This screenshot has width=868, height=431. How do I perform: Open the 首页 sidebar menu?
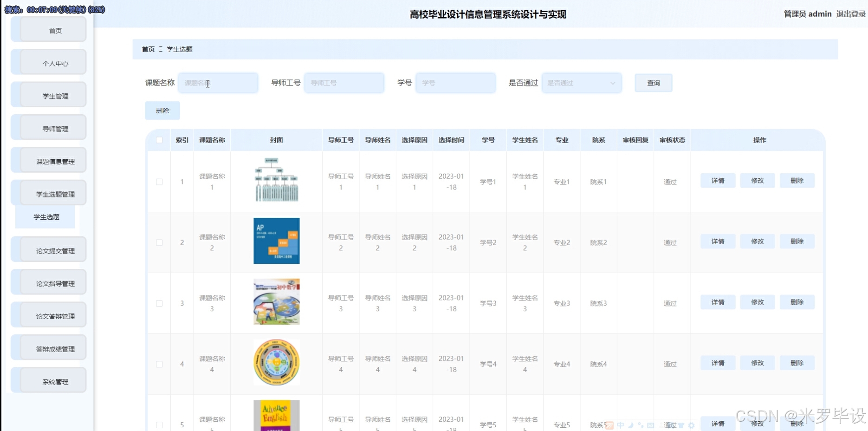[49, 30]
